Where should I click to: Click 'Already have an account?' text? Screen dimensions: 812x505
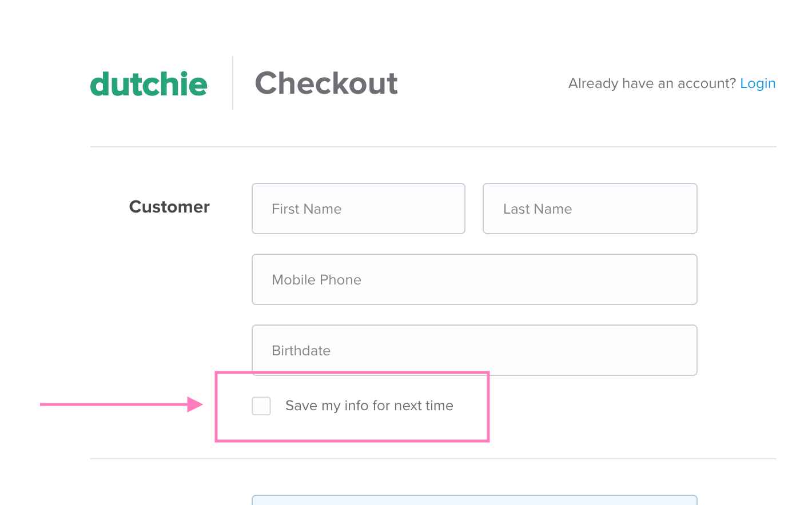point(651,83)
